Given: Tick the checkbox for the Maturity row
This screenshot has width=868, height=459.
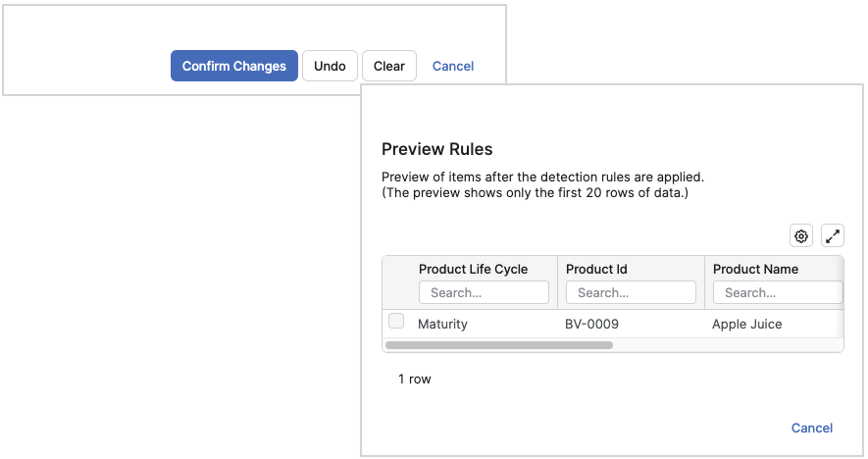Looking at the screenshot, I should click(x=396, y=322).
